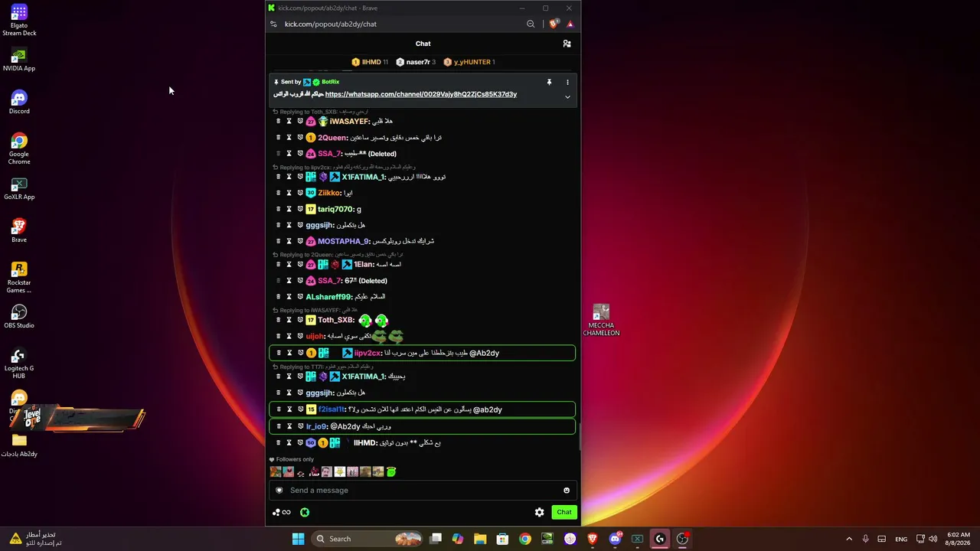
Task: Open the clock and date flyout
Action: point(959,539)
